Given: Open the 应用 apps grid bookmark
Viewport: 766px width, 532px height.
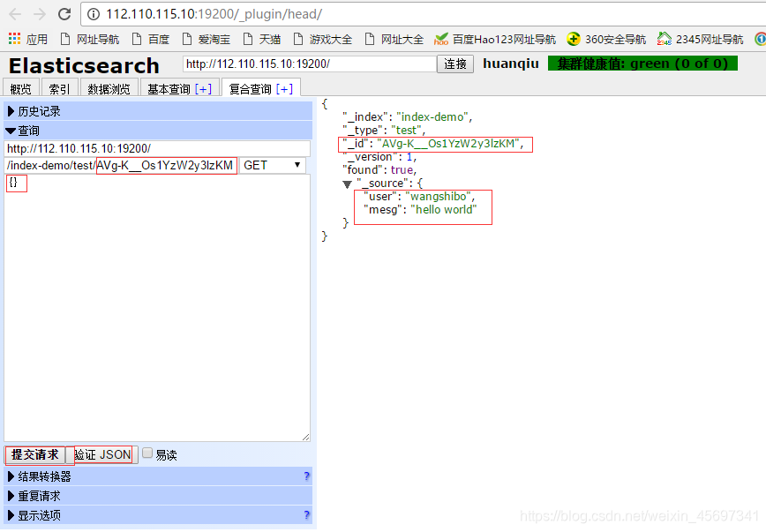Looking at the screenshot, I should point(28,39).
